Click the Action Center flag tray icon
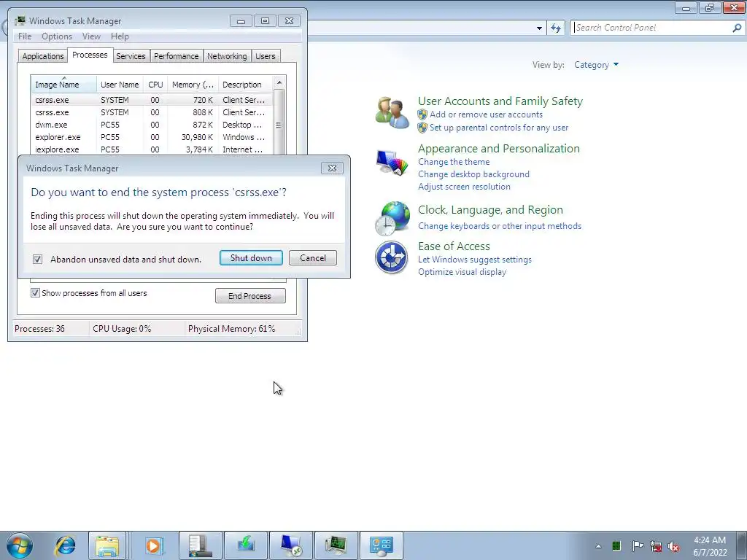Screen dimensions: 747x560 point(637,546)
